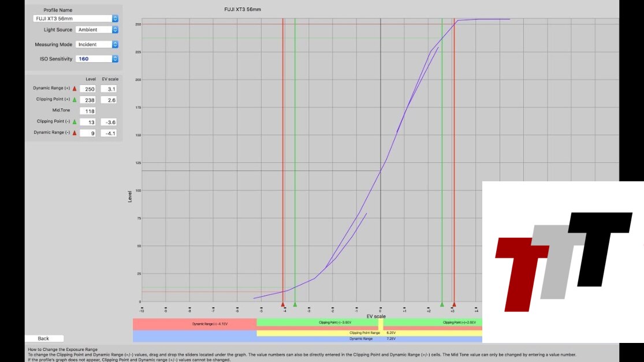Click the yellow Clipping Point Range bar
The height and width of the screenshot is (362, 644).
tap(369, 333)
